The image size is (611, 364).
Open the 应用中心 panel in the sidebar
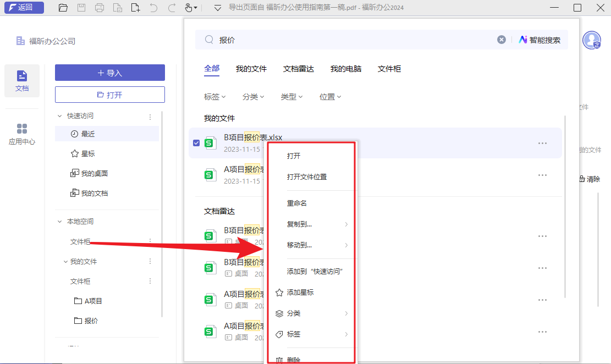point(21,133)
